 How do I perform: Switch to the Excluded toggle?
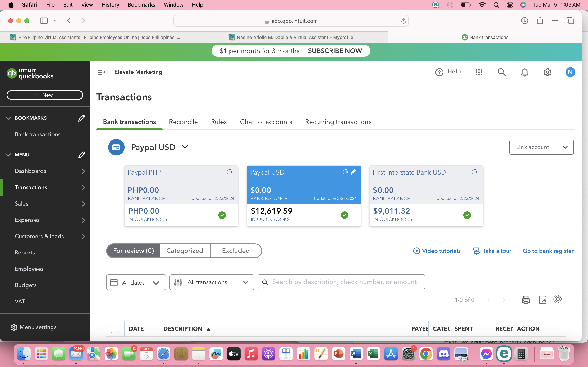(x=236, y=251)
